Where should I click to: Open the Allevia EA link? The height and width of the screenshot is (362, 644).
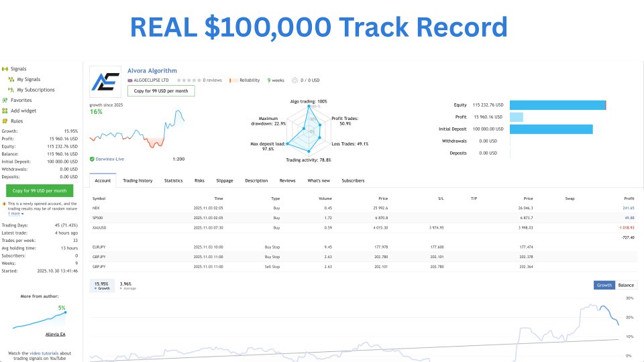[x=56, y=335]
